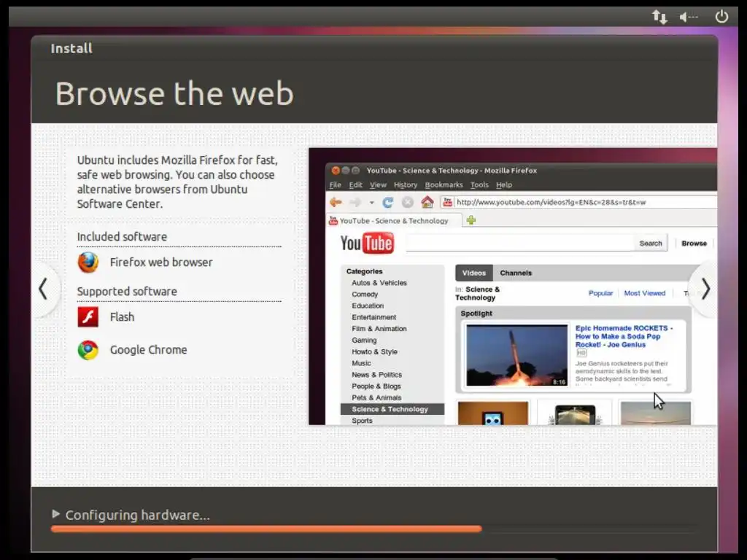Click the YouTube Search button
The height and width of the screenshot is (560, 747).
click(x=650, y=244)
